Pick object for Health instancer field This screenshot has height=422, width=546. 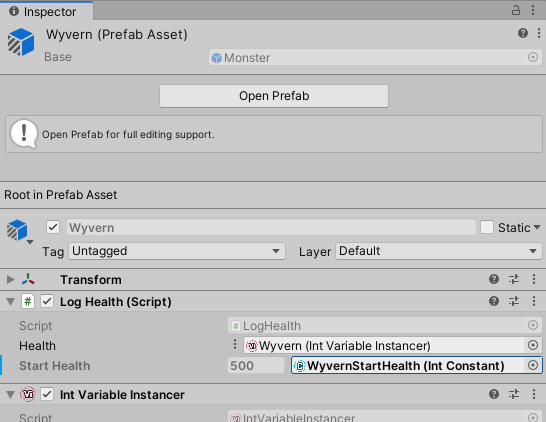pos(533,345)
